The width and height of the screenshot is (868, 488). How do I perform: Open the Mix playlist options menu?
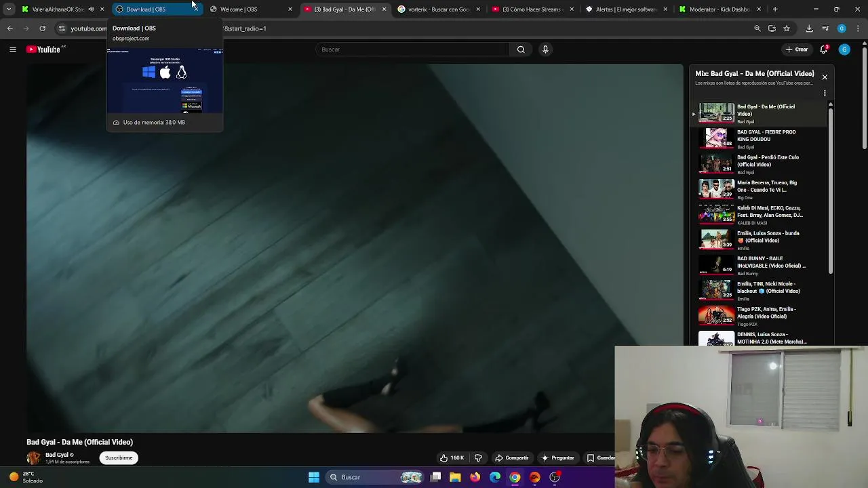(x=825, y=93)
